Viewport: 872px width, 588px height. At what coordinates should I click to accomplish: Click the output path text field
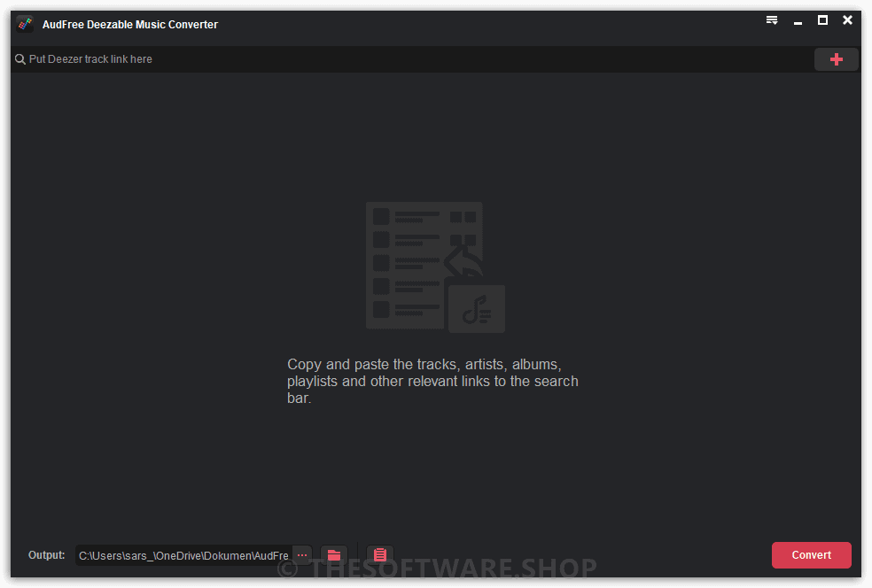[184, 555]
